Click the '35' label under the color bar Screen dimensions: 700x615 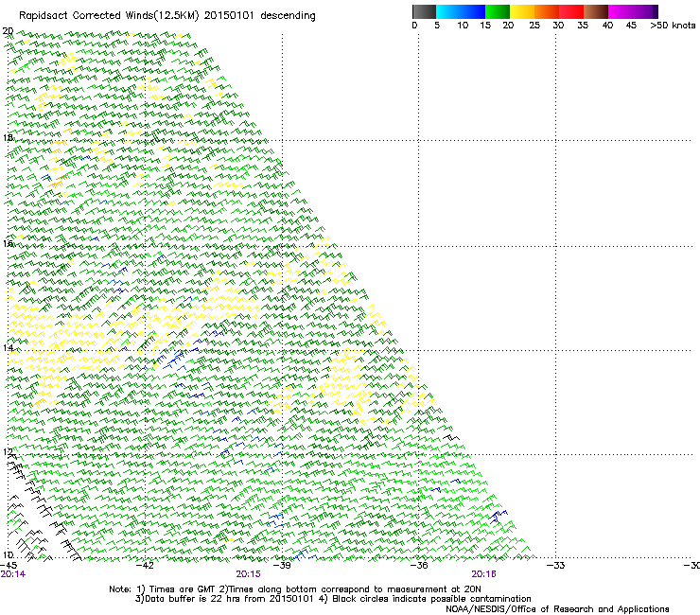tap(583, 26)
